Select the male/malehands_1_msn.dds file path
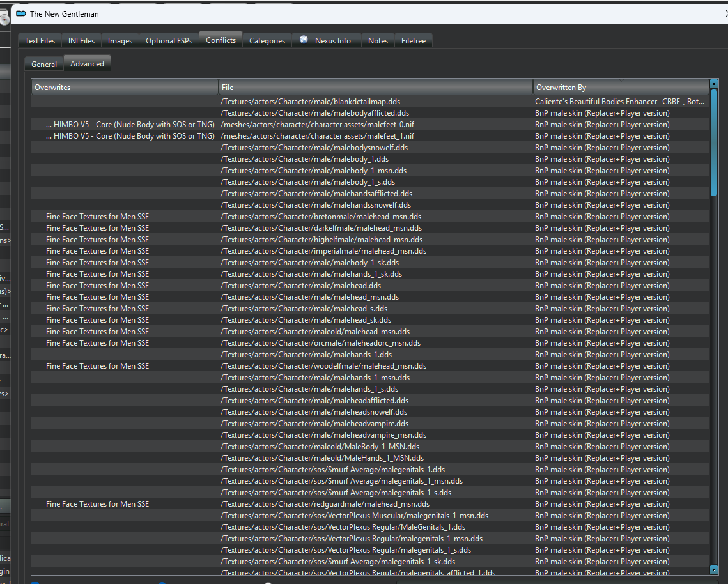Screen dimensions: 728x584 click(x=315, y=378)
